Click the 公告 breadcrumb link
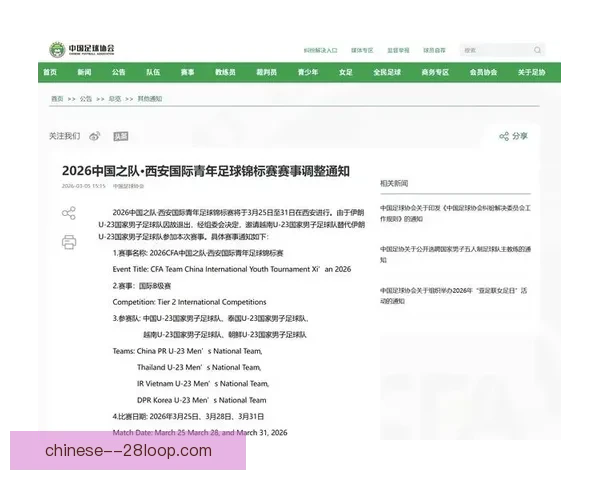The image size is (600, 480). pos(86,99)
